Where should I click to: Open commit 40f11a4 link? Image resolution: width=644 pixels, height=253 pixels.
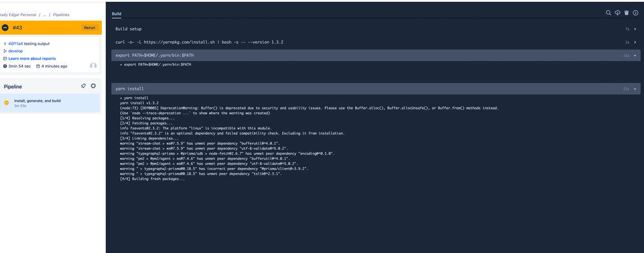pos(15,44)
